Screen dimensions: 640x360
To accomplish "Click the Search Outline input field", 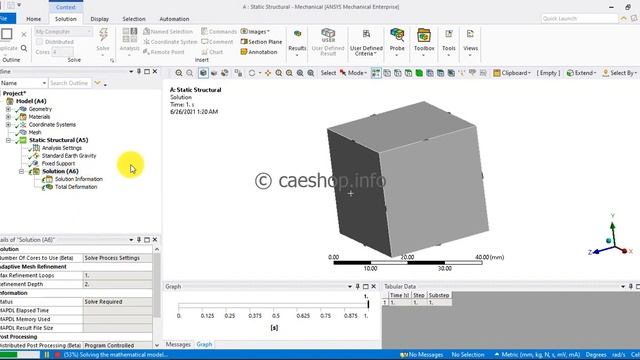I will pos(71,83).
